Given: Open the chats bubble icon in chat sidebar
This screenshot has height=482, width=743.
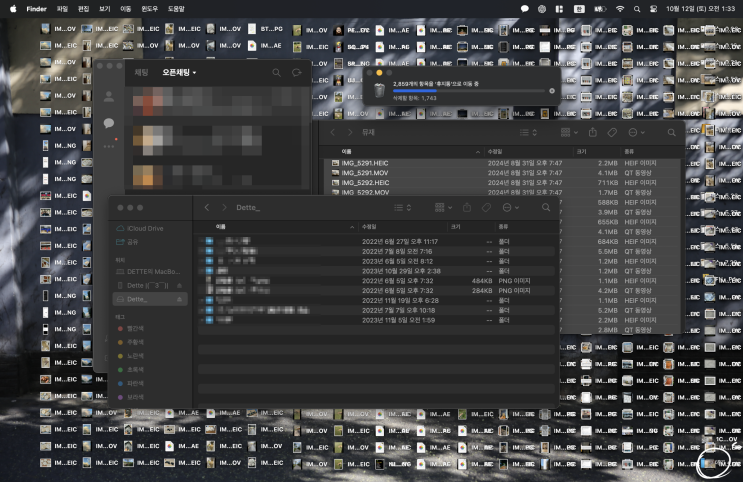Looking at the screenshot, I should point(109,123).
